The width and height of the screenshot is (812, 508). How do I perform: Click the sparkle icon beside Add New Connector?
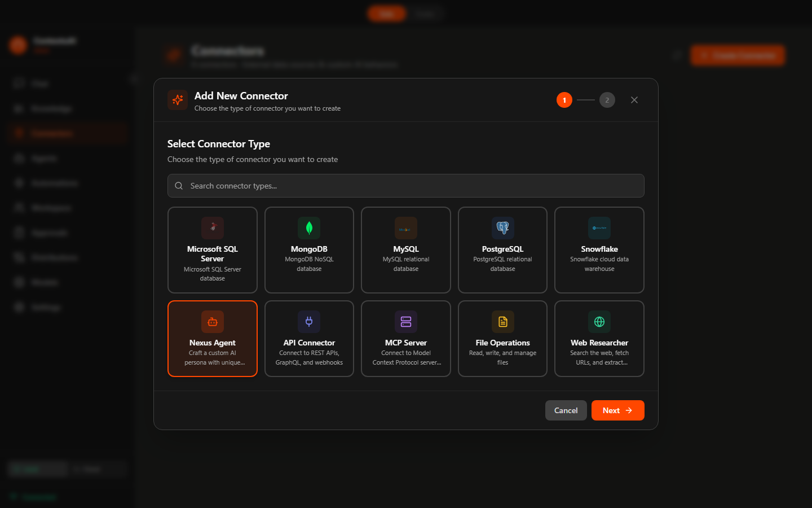pos(178,100)
